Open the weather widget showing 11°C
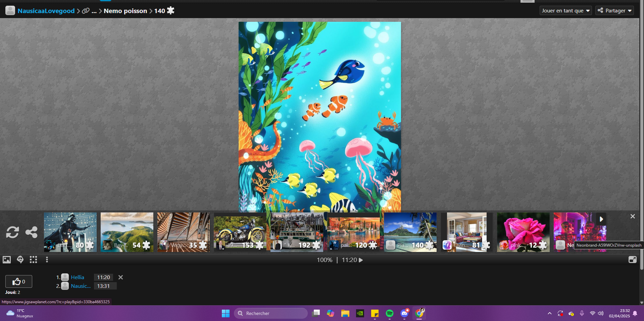 (20, 313)
